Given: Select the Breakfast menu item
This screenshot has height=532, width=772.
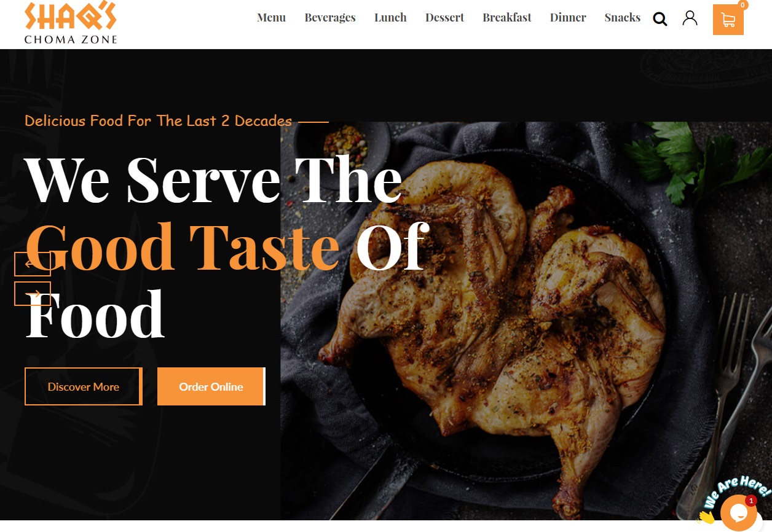Looking at the screenshot, I should point(507,18).
